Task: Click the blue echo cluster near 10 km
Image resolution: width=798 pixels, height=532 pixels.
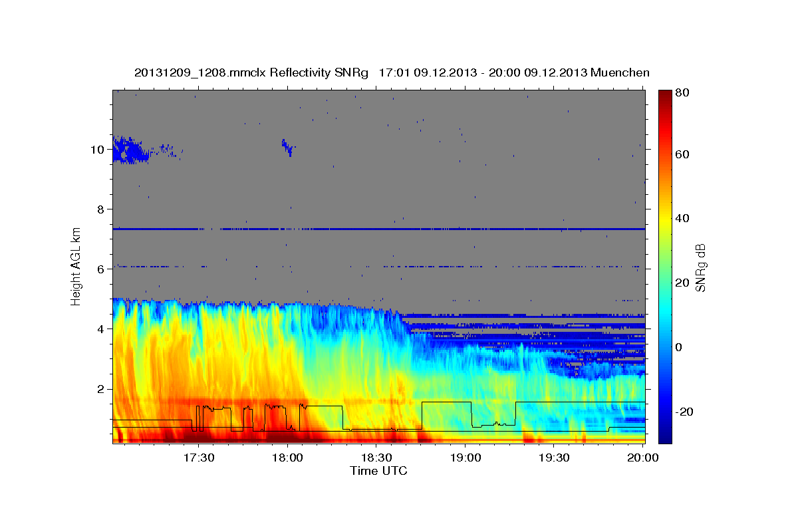Action: point(130,150)
